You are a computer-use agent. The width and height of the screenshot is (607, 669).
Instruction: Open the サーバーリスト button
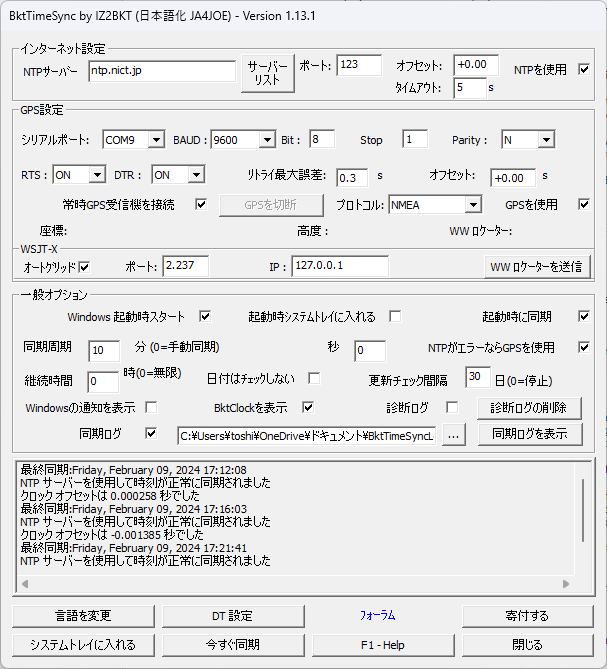point(268,73)
